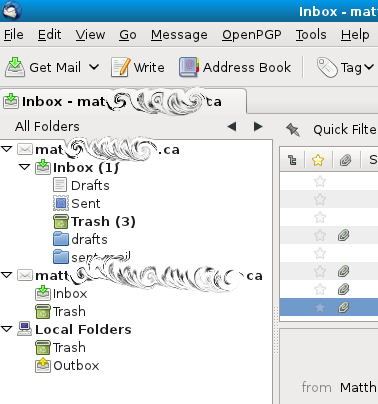378x404 pixels.
Task: Switch to previous folder view arrow
Action: pos(232,127)
